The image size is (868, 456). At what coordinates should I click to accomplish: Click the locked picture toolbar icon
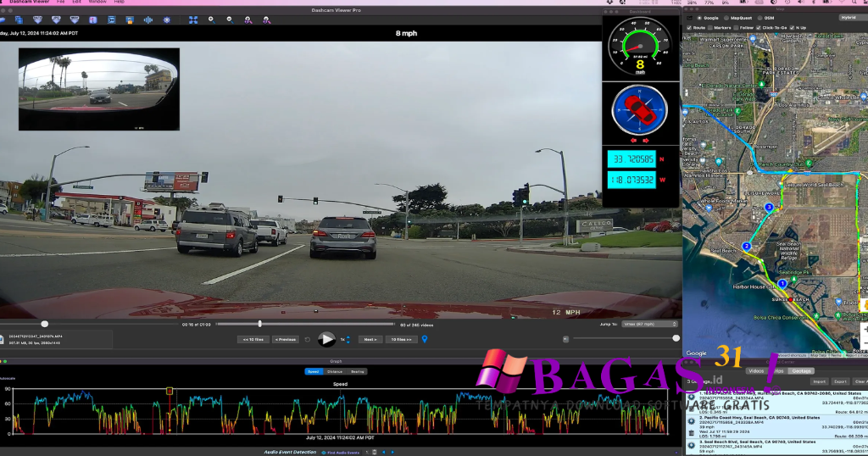(x=130, y=19)
